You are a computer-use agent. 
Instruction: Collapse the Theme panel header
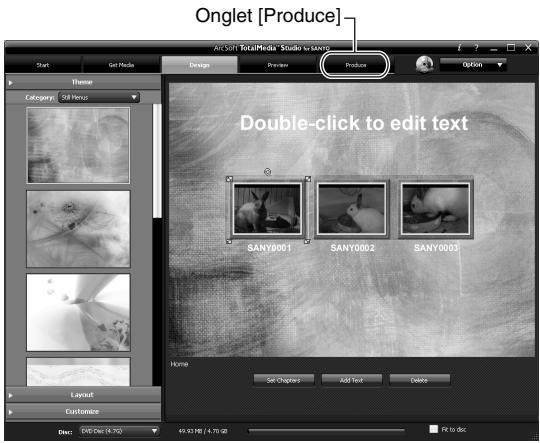[83, 82]
